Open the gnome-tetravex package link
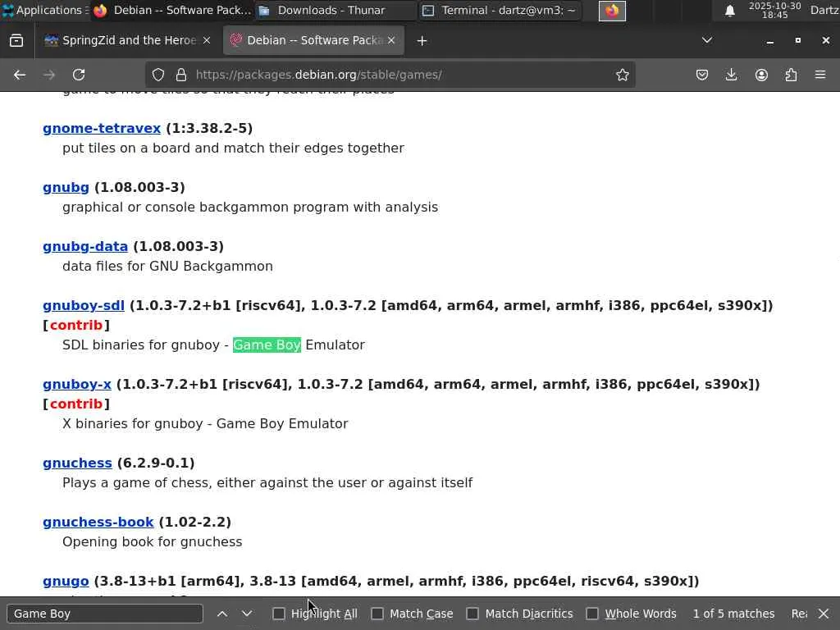 [x=102, y=129]
